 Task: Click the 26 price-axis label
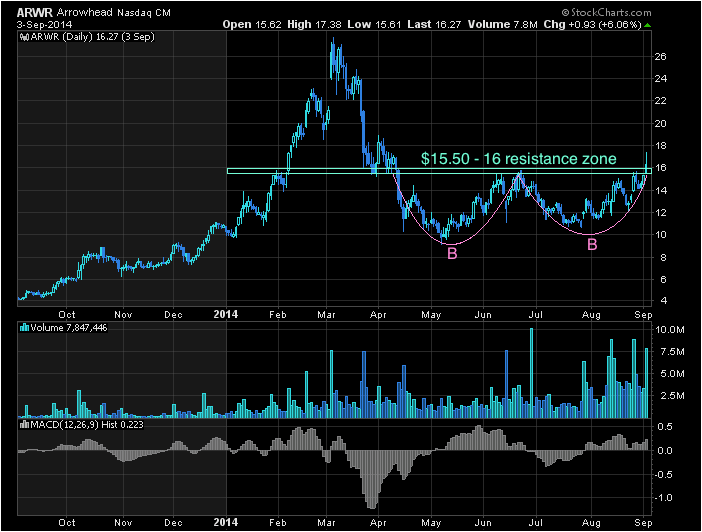660,56
